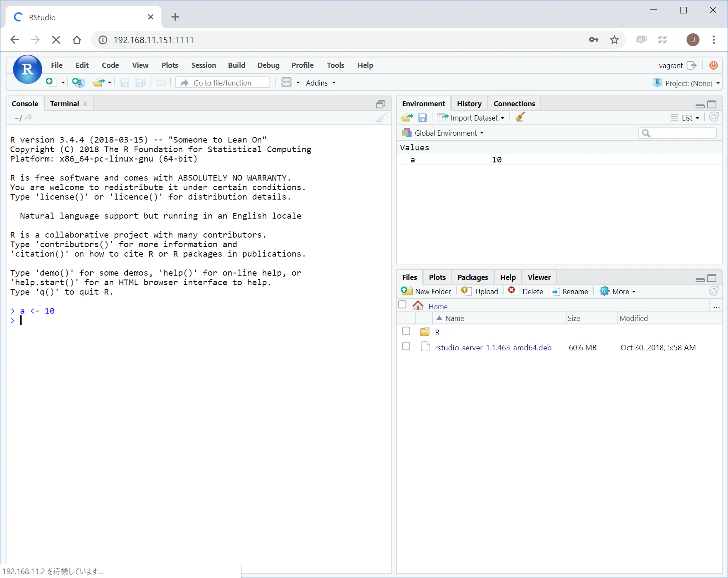728x578 pixels.
Task: Click the Delete button in Files pane
Action: point(525,292)
